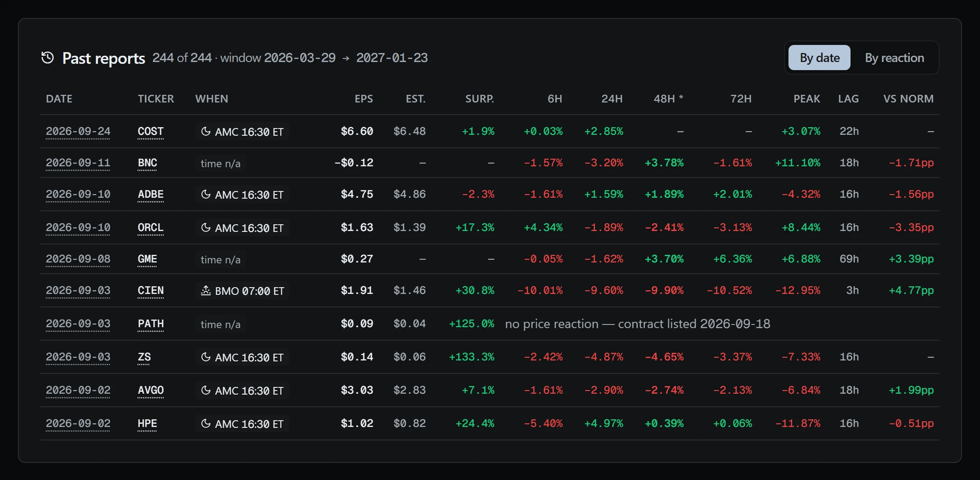Click ORCL's +17.3% surprise value
Screen dimensions: 980x480
click(475, 227)
